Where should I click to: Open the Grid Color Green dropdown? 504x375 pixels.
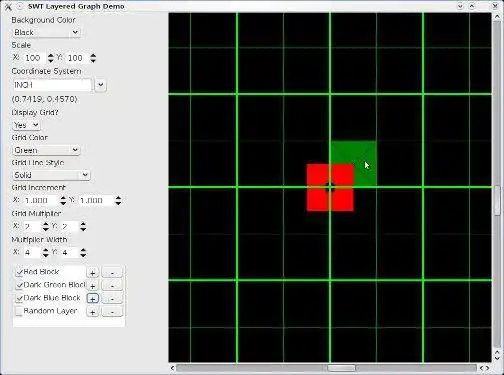(x=46, y=150)
